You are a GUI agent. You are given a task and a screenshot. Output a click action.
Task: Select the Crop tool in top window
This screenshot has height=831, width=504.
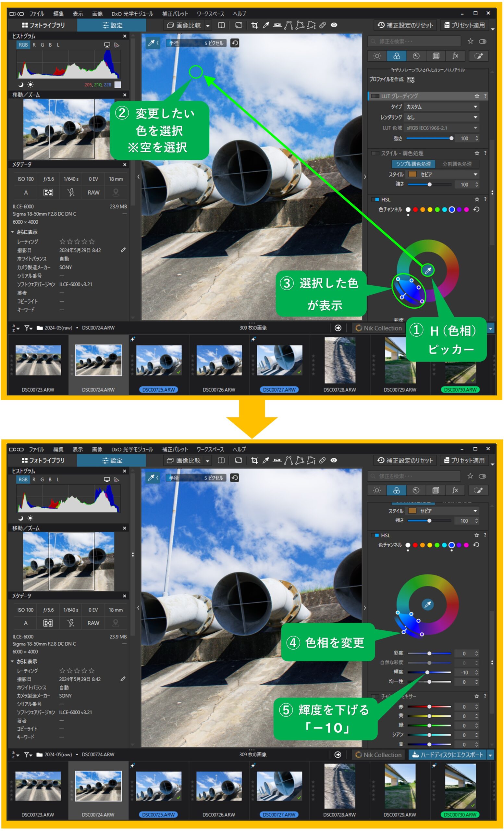(x=254, y=25)
